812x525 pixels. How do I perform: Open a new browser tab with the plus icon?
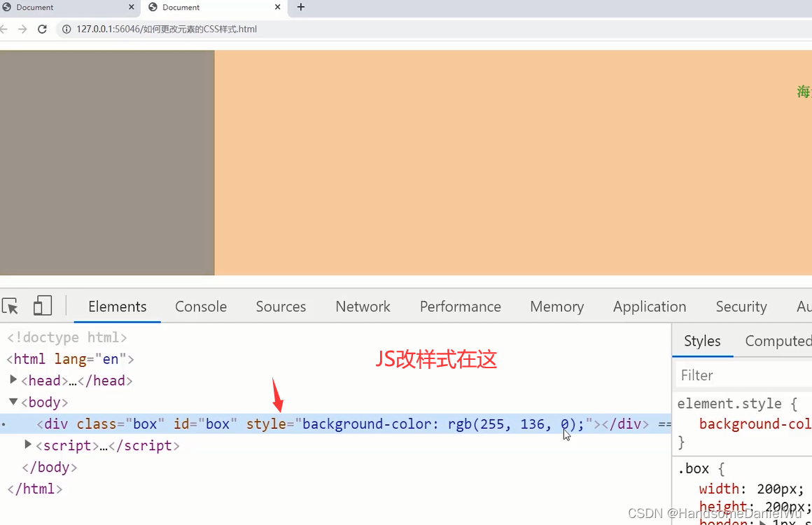click(301, 8)
